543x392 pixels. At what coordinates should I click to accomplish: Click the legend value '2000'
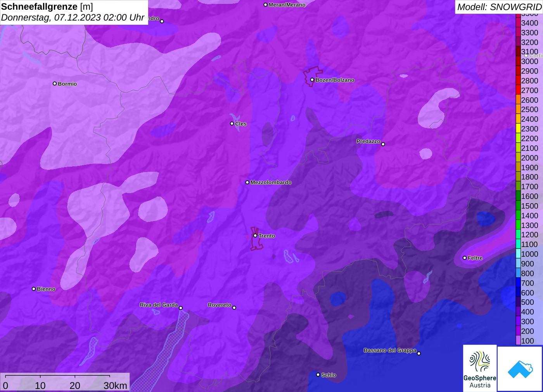(x=529, y=157)
